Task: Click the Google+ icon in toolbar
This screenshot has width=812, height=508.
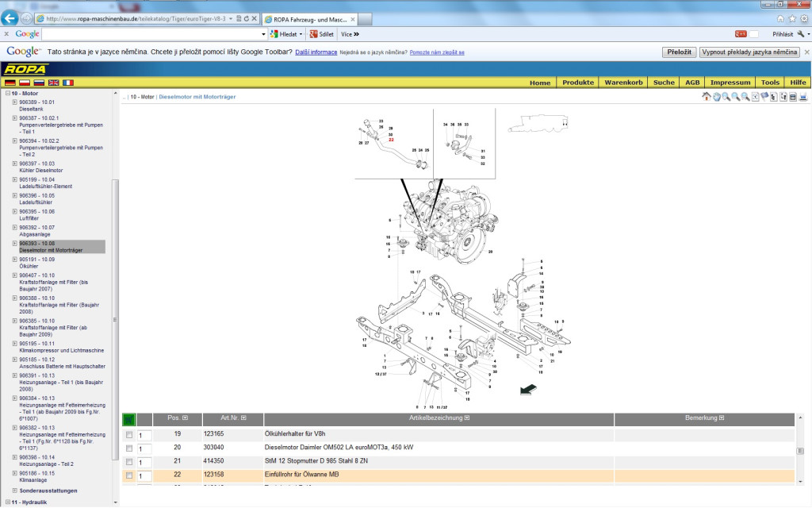Action: pos(741,34)
